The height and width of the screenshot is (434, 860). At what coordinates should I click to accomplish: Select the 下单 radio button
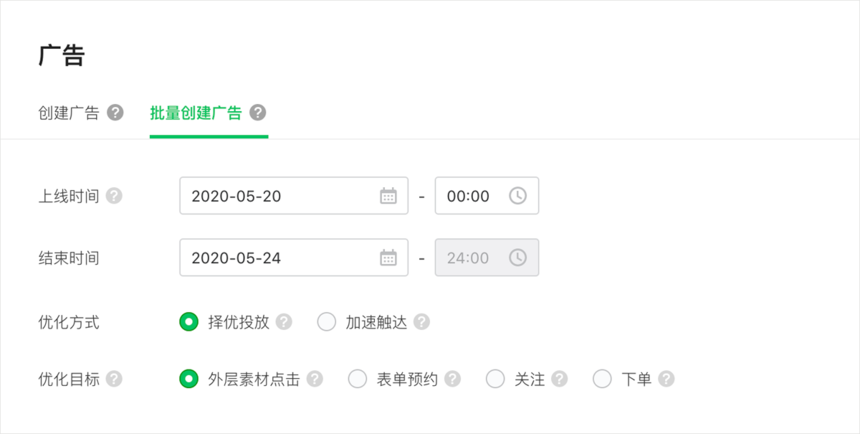[x=602, y=379]
